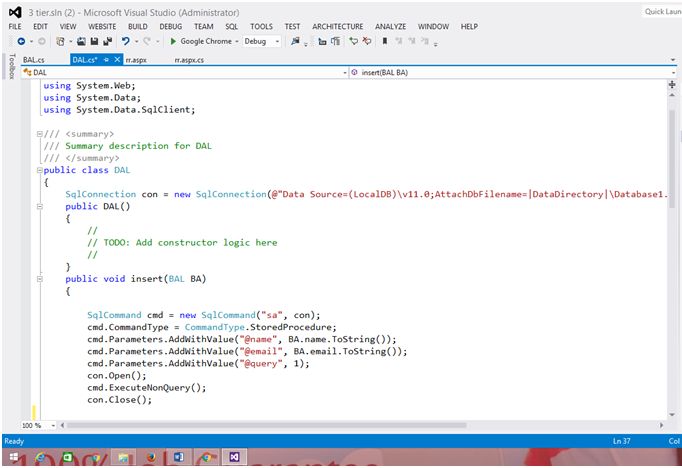Click the New Project toolbar icon
This screenshot has width=682, height=468.
coord(60,41)
